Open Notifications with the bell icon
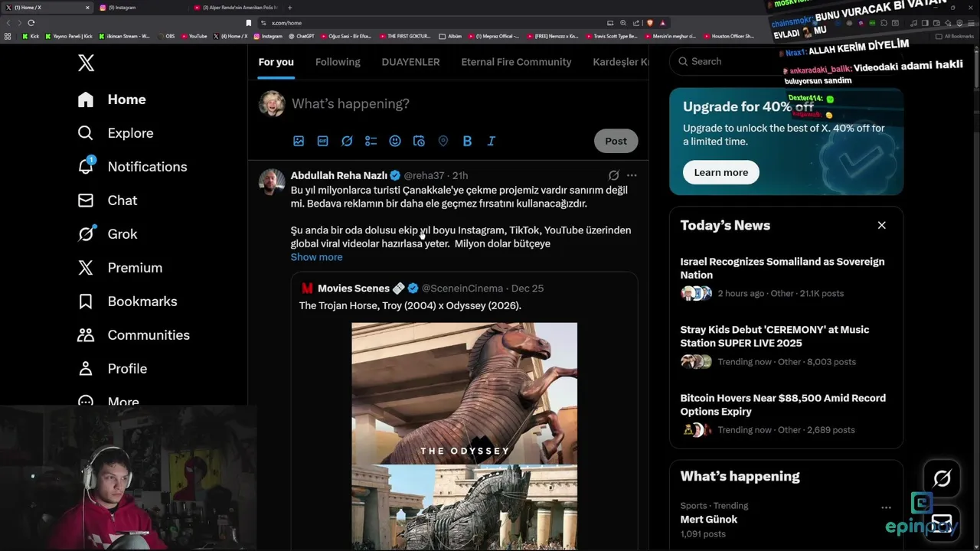 (132, 167)
